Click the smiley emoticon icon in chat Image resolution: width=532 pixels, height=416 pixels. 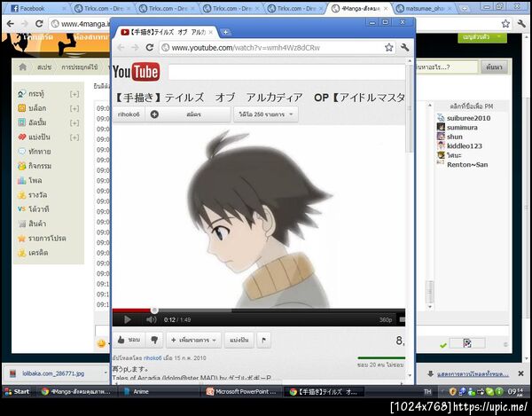coord(101,343)
